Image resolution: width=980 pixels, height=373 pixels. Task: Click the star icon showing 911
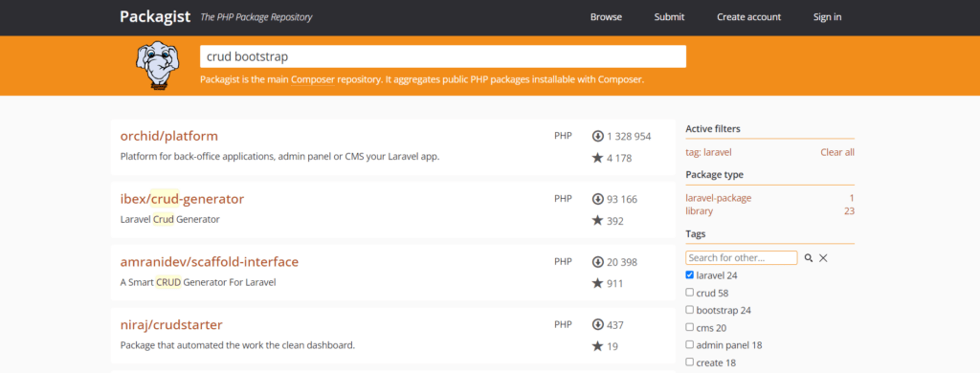point(597,284)
